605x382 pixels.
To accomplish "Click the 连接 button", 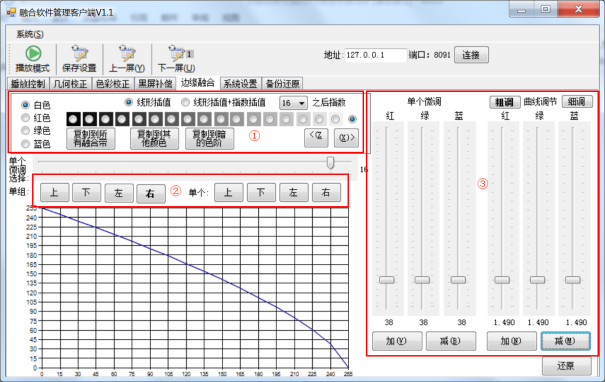I will pos(471,55).
